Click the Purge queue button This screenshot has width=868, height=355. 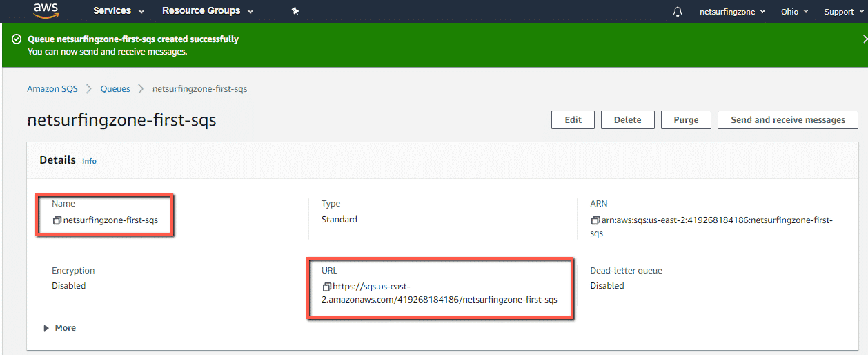(686, 119)
